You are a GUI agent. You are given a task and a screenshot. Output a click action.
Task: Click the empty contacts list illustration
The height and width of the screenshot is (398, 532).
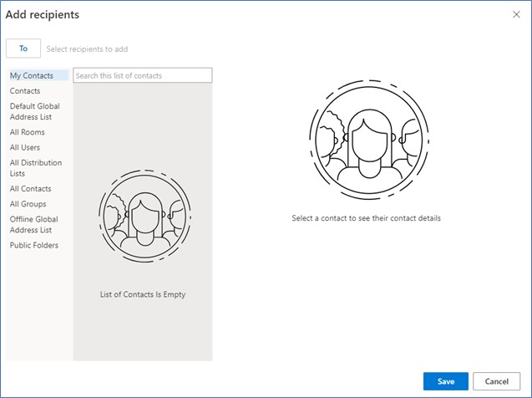coord(142,213)
